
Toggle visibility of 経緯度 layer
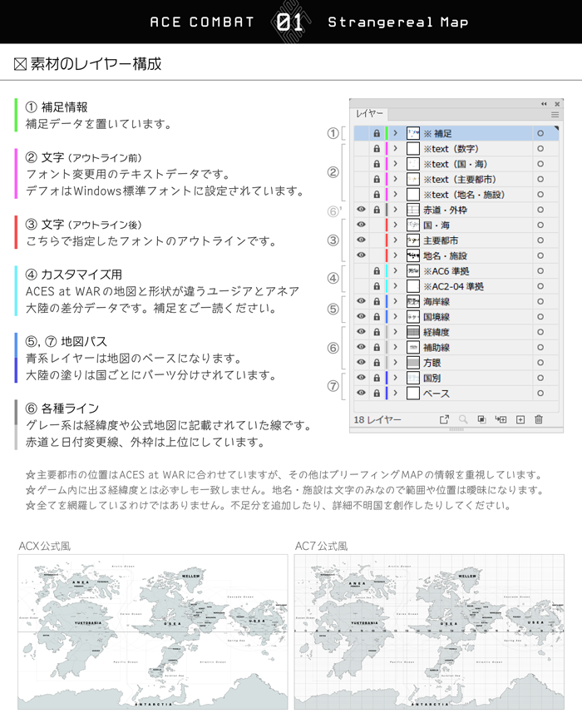coord(362,331)
